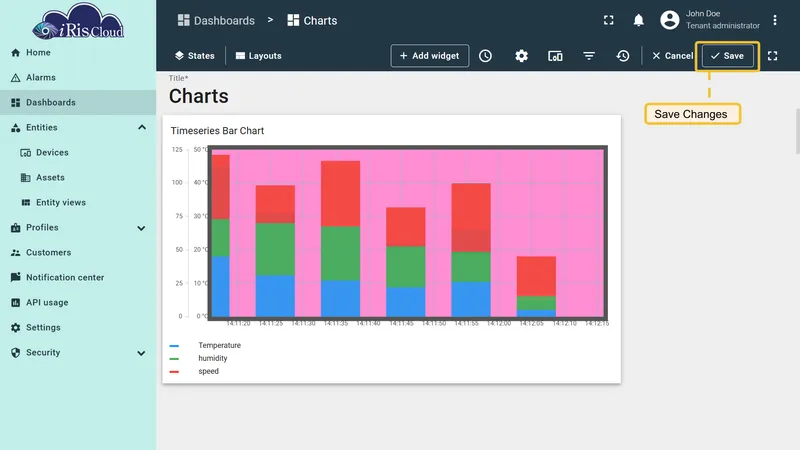Click the Alarms triangle icon
This screenshot has height=450, width=800.
pos(15,78)
